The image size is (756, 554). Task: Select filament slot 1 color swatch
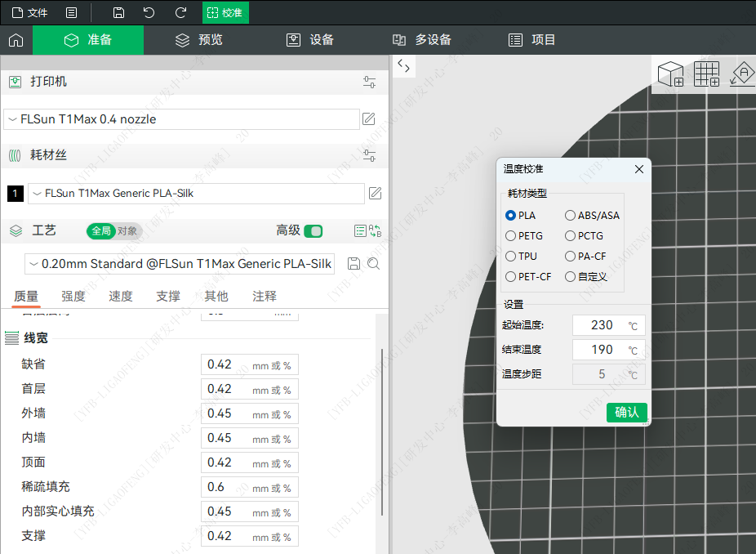pos(16,194)
